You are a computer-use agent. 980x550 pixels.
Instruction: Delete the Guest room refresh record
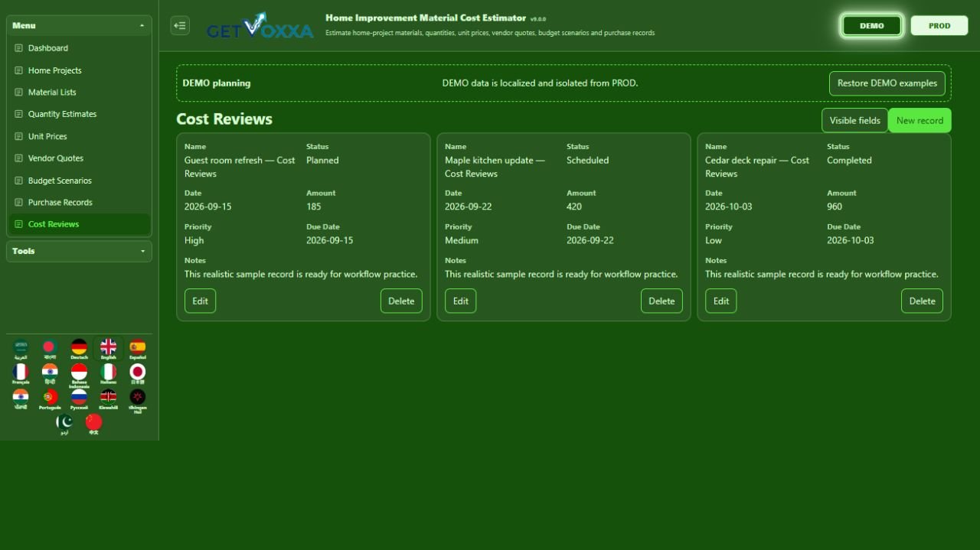(x=401, y=301)
